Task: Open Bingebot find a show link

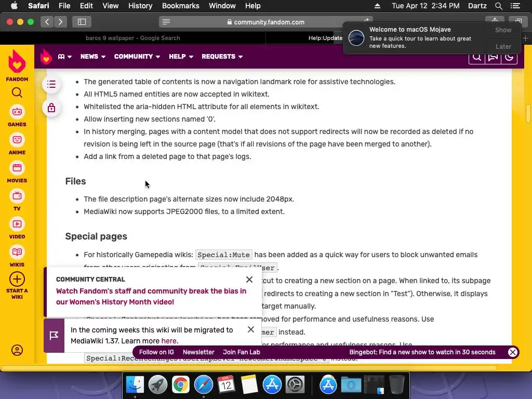Action: click(422, 352)
